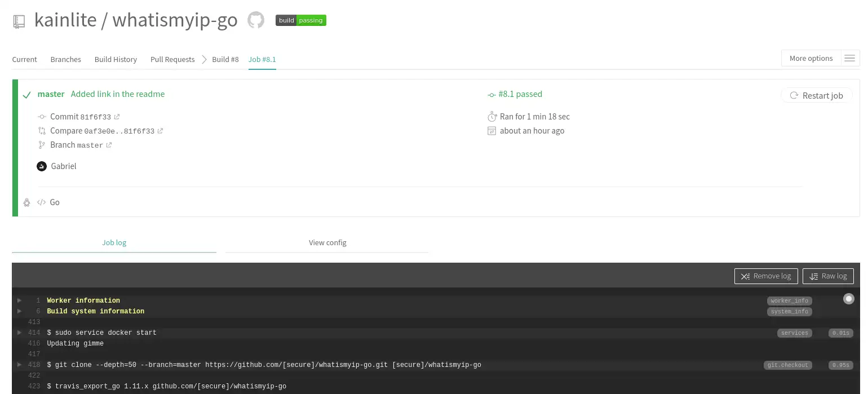Click the master branch name in job header
The image size is (868, 394).
point(51,94)
